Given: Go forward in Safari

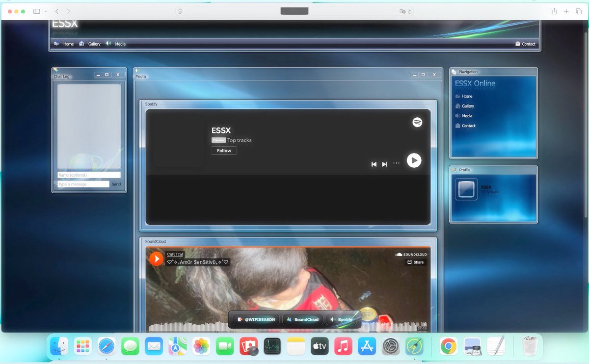Looking at the screenshot, I should 68,11.
